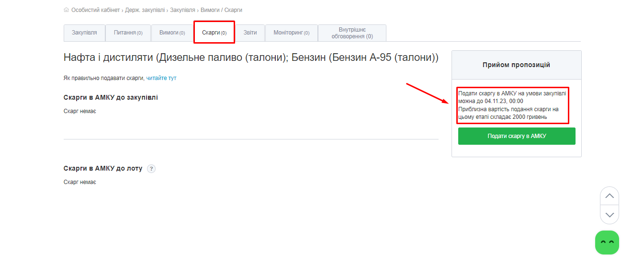
Task: Navigate to Закупівля breadcrumb link
Action: [182, 10]
